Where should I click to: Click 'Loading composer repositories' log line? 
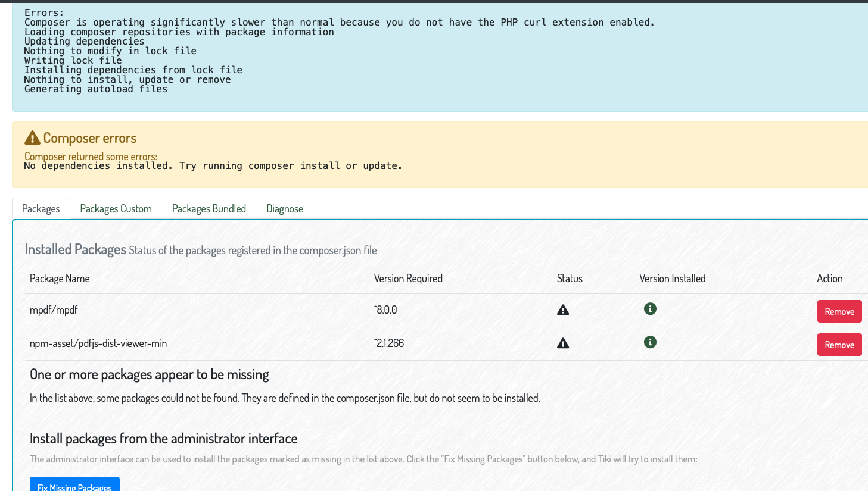click(x=179, y=32)
